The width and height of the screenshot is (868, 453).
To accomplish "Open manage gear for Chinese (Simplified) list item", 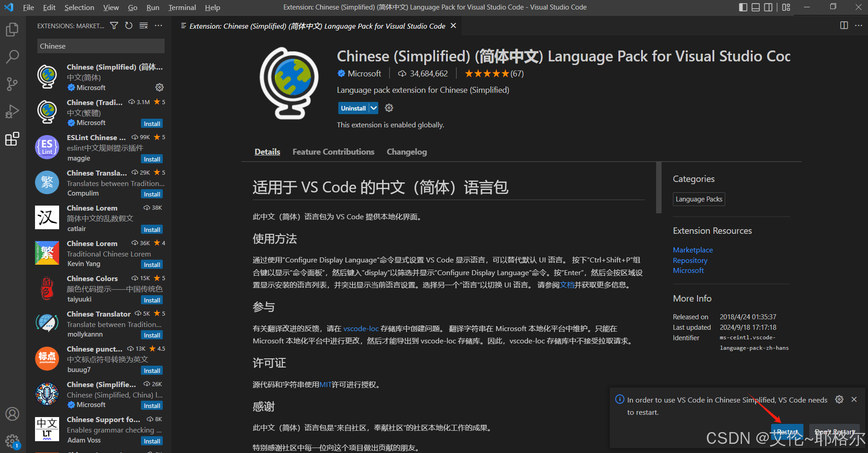I will (x=160, y=87).
